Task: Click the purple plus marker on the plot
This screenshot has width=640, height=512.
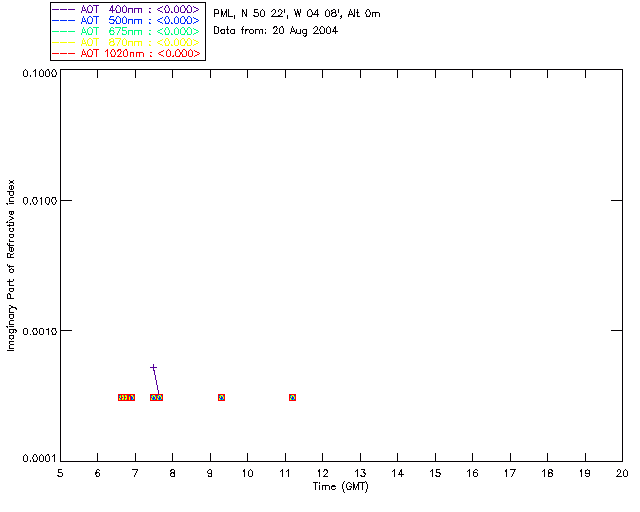Action: coord(153,368)
